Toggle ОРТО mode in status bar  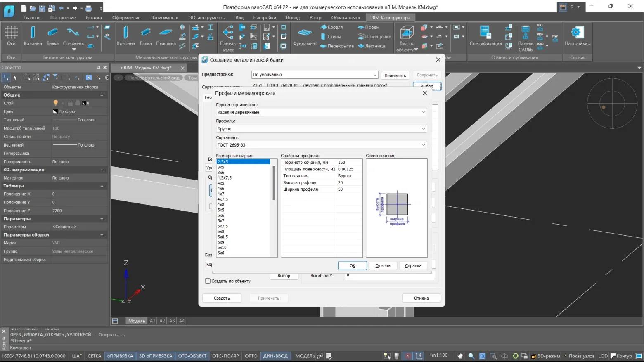click(x=251, y=356)
